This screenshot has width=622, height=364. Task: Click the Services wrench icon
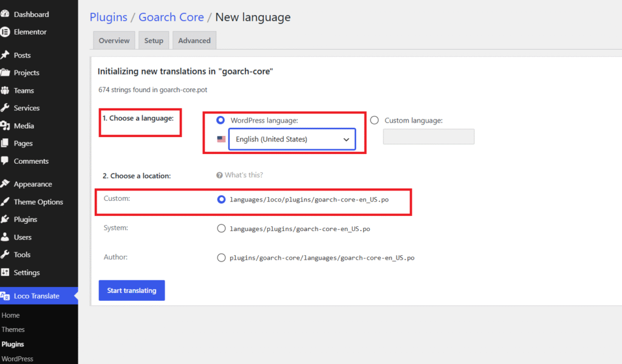point(5,108)
